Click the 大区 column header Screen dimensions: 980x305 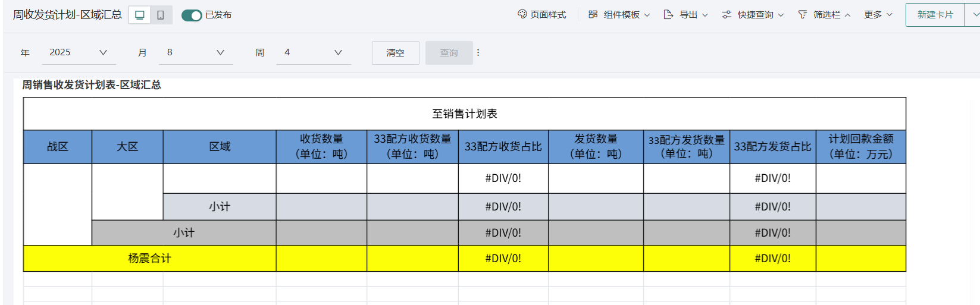coord(127,147)
